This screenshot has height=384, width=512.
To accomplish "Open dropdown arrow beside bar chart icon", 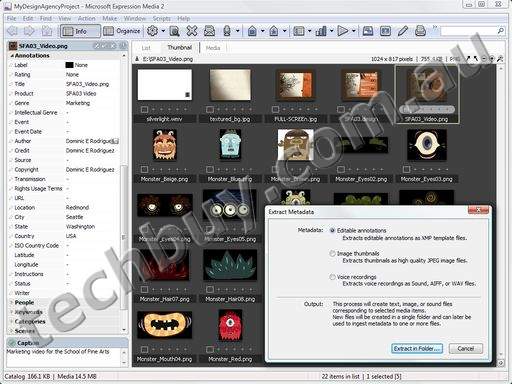I will click(331, 31).
